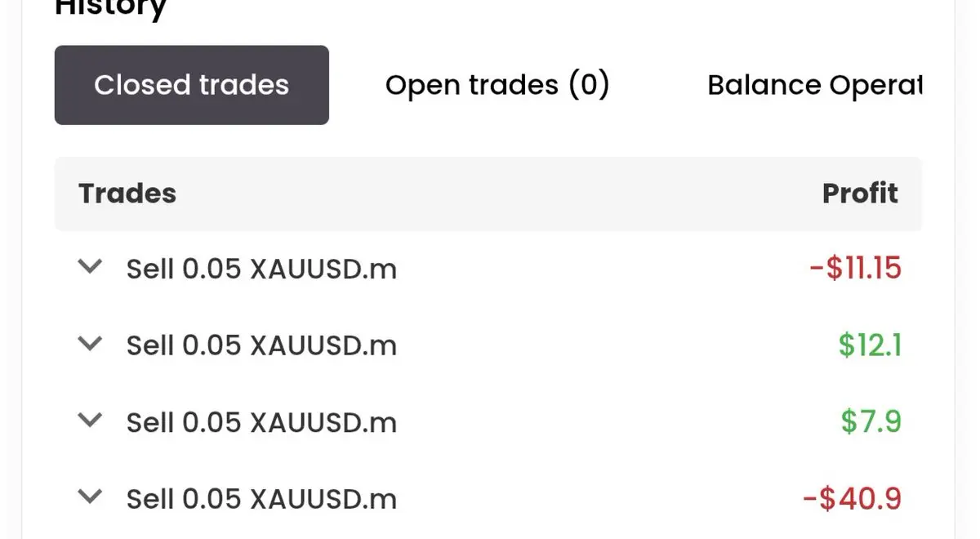Image resolution: width=980 pixels, height=539 pixels.
Task: Click the Sell XAUUSD.m text in the $12.1 row
Action: [x=261, y=345]
